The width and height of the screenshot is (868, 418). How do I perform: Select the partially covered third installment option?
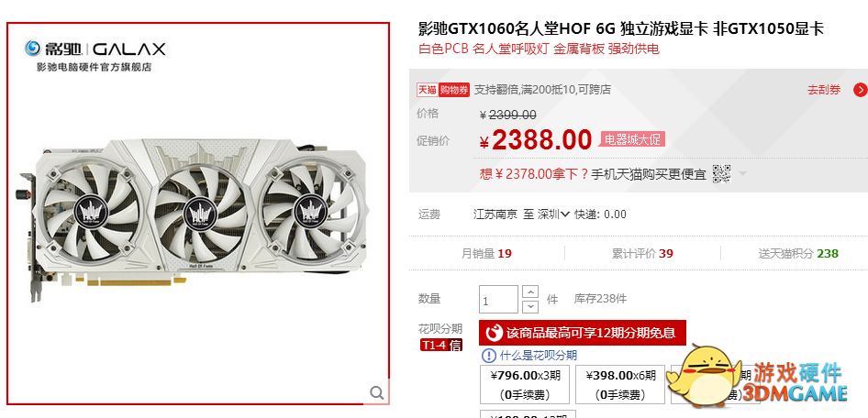pos(714,384)
